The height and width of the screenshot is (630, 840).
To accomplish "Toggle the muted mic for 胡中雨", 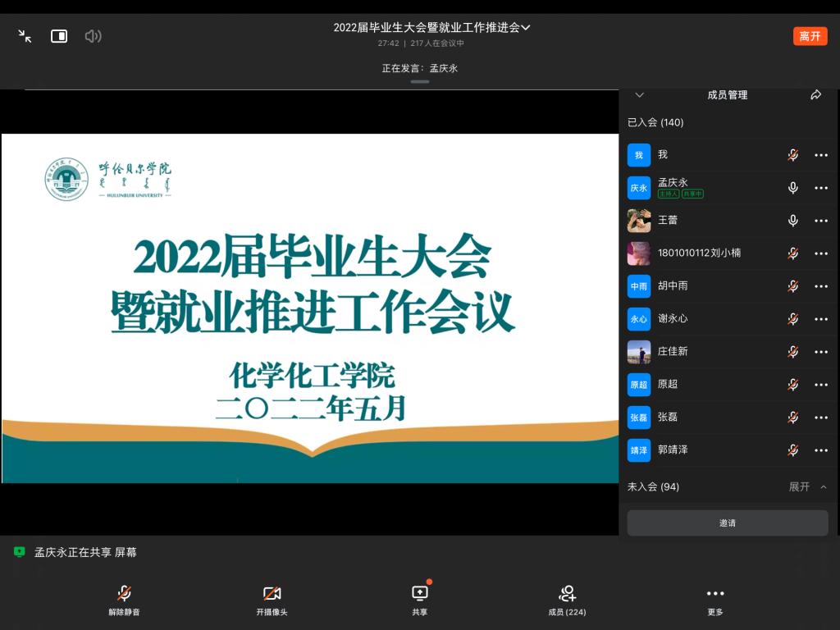I will 792,286.
